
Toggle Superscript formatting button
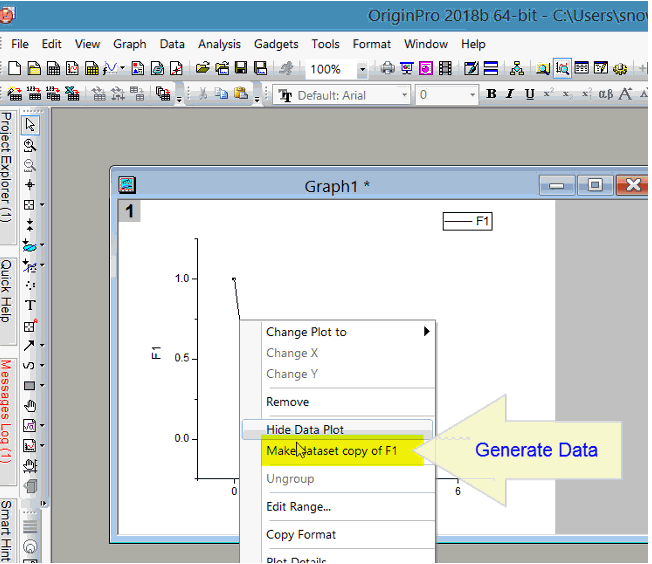click(x=548, y=94)
